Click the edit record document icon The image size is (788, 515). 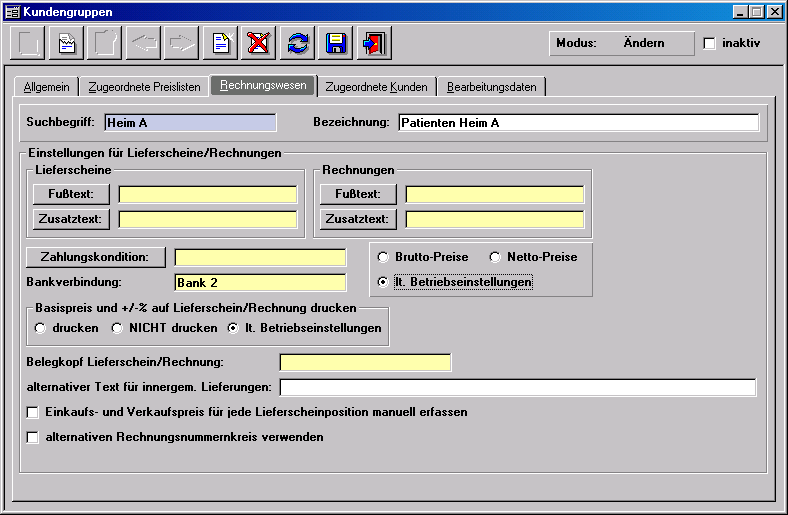pos(66,43)
